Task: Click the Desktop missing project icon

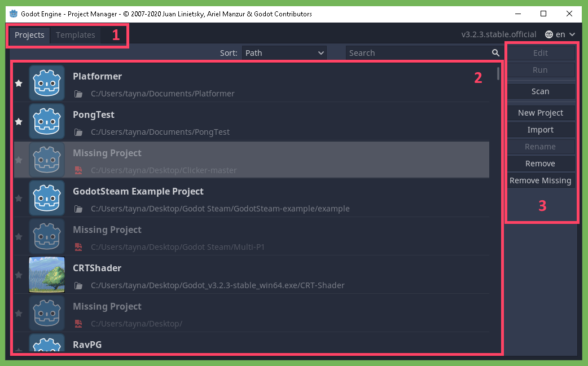Action: click(47, 313)
